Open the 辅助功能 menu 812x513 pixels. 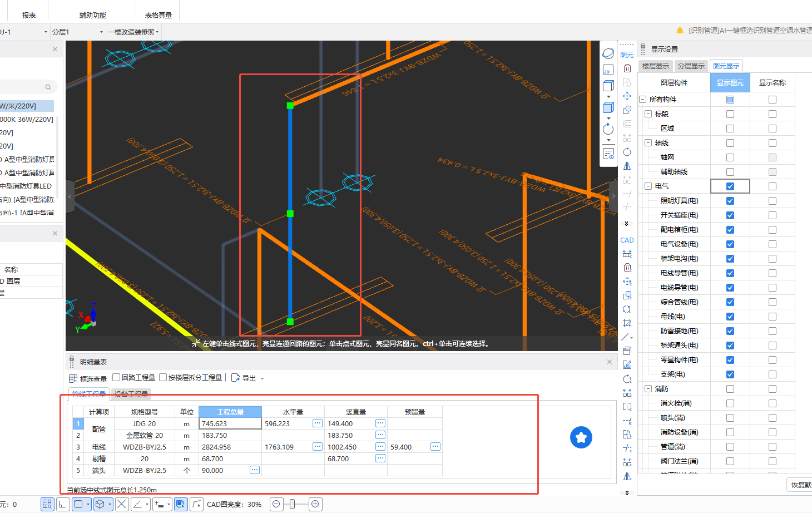[93, 16]
